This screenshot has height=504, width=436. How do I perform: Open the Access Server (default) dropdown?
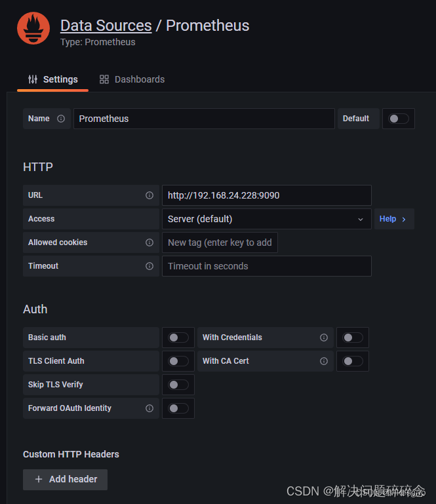pyautogui.click(x=267, y=219)
